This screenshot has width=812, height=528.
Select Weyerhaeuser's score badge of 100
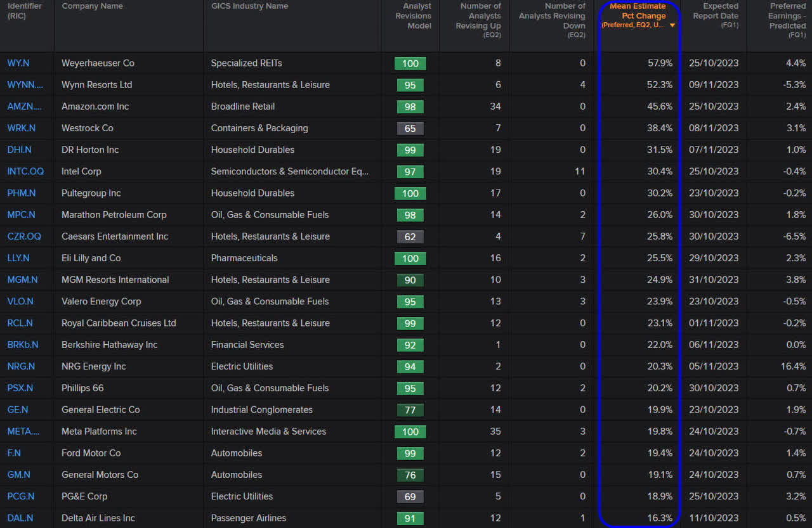[410, 63]
